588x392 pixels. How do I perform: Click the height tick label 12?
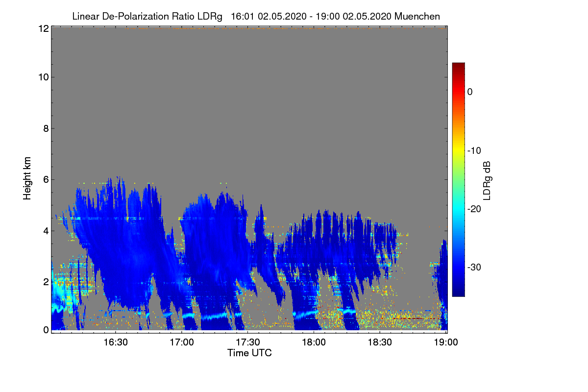tap(43, 28)
